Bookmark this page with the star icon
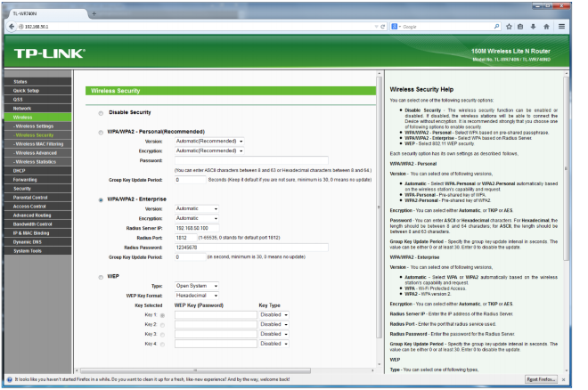Viewport: 588px width, 390px height. coord(509,28)
